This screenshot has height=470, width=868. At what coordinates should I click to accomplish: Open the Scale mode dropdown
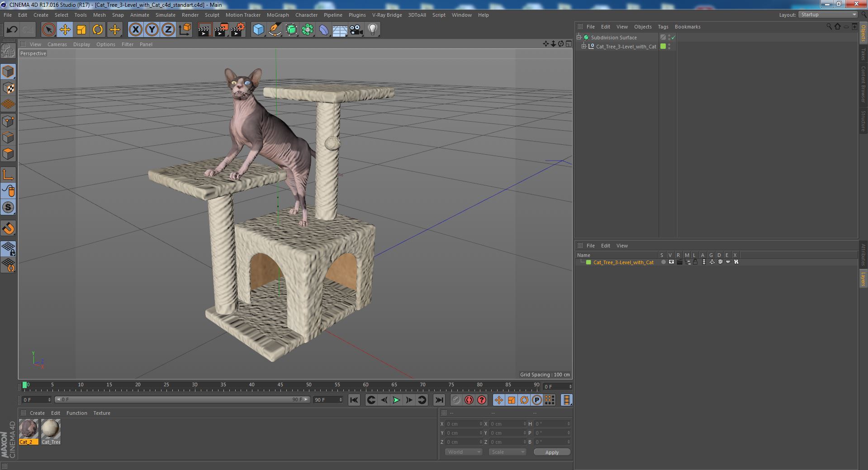507,452
